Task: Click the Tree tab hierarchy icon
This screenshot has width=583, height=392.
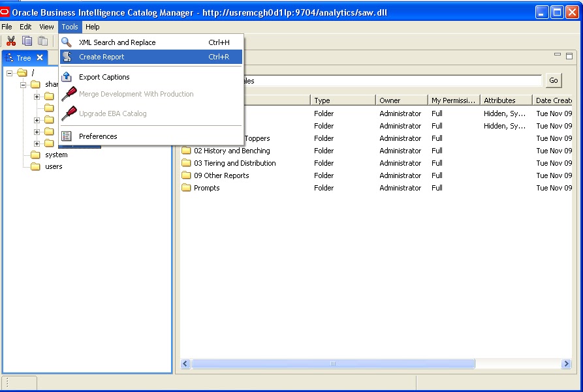Action: tap(9, 57)
